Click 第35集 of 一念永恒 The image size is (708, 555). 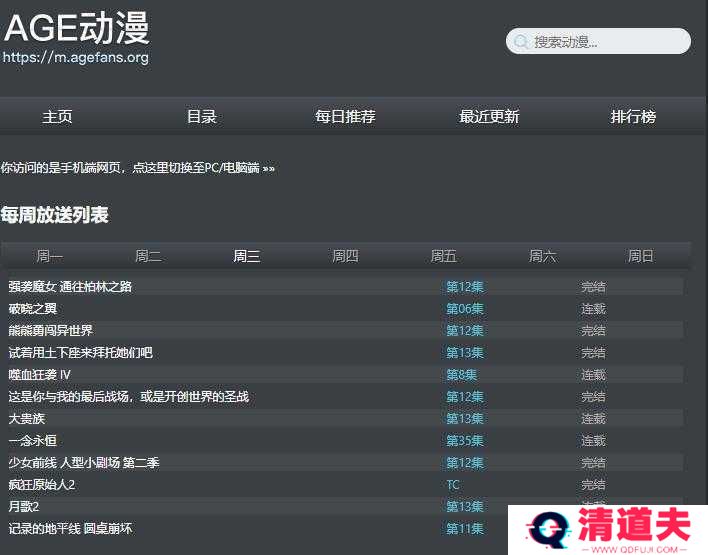pyautogui.click(x=464, y=441)
